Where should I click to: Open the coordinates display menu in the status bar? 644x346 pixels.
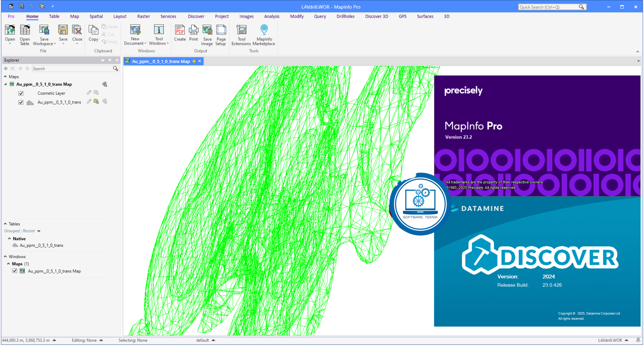click(x=54, y=340)
